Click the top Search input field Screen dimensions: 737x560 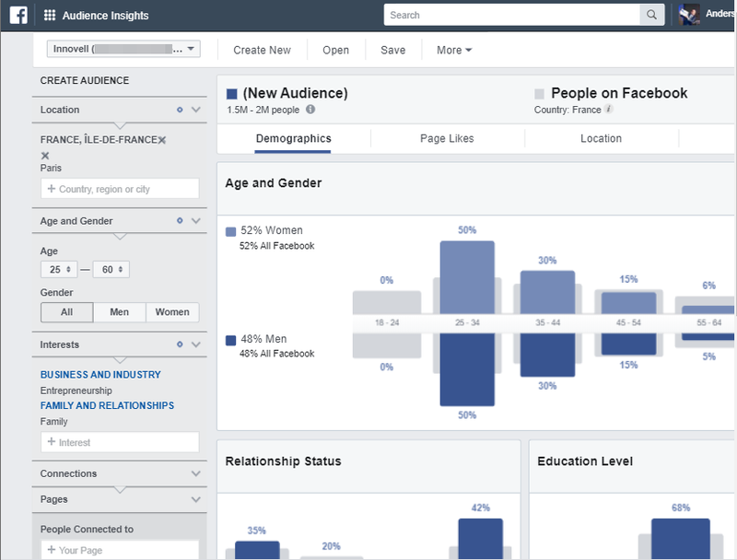pos(512,15)
